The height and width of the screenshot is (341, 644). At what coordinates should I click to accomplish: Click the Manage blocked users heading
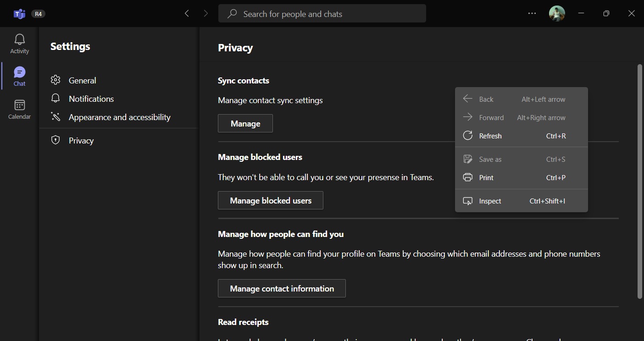(x=260, y=157)
